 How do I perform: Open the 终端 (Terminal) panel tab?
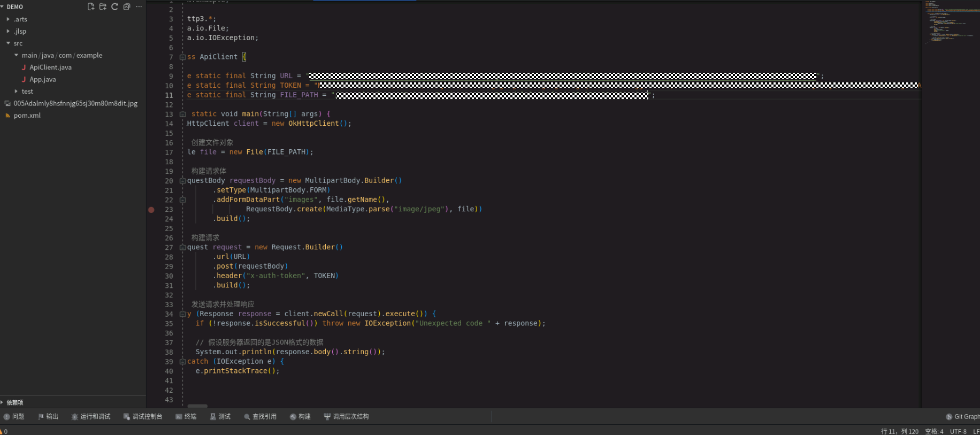[186, 417]
